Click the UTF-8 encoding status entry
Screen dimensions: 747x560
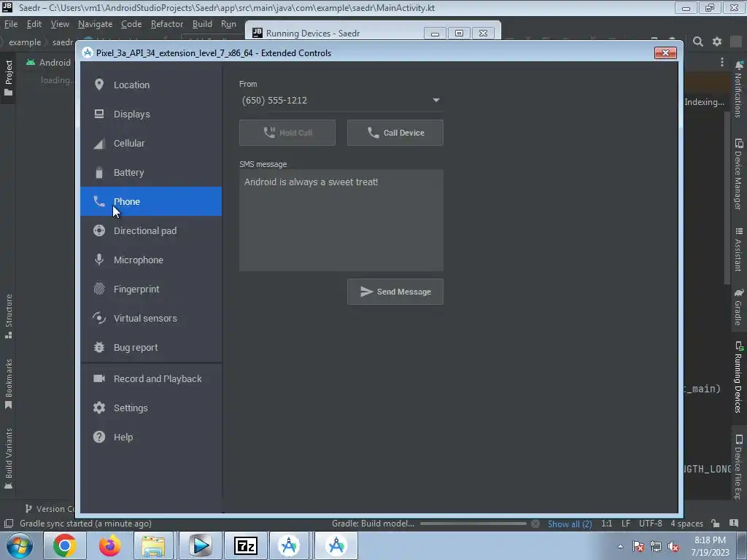click(650, 524)
